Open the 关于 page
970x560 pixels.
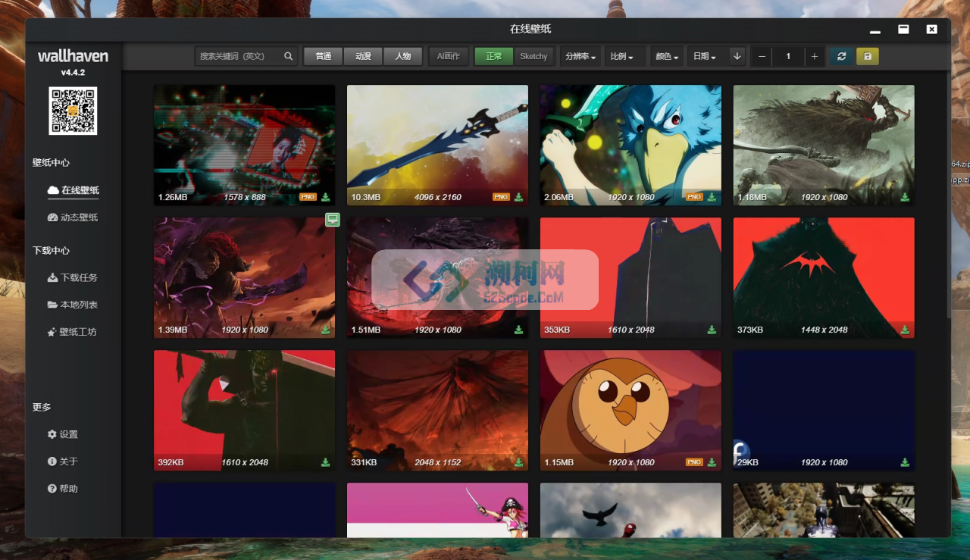point(63,461)
